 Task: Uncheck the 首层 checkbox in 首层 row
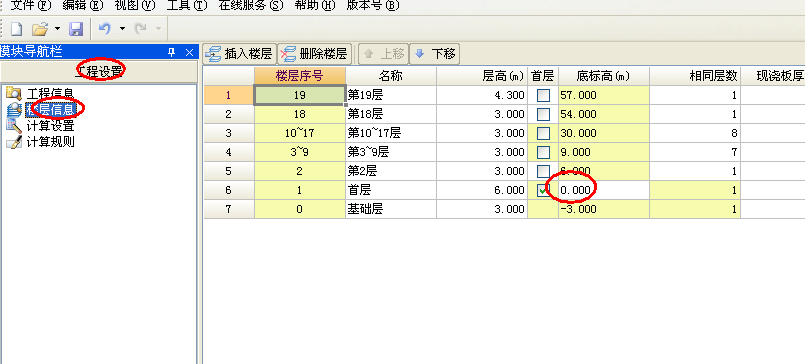543,190
